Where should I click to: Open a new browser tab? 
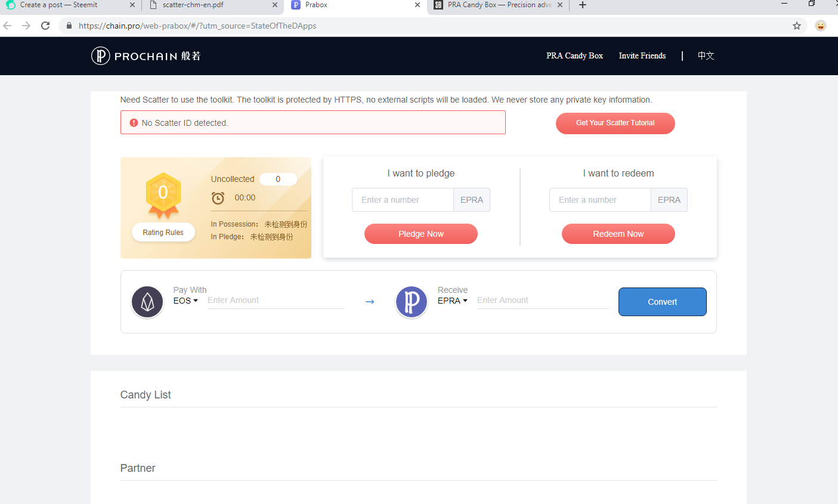point(583,5)
